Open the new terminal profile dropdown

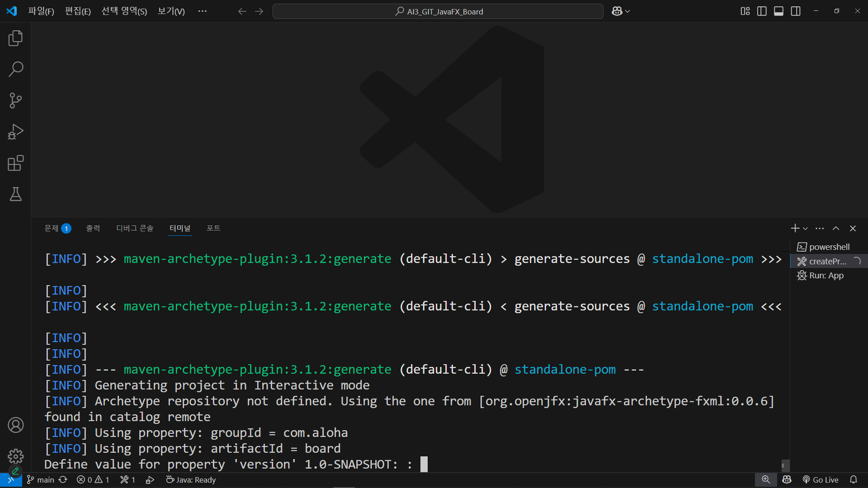tap(806, 229)
